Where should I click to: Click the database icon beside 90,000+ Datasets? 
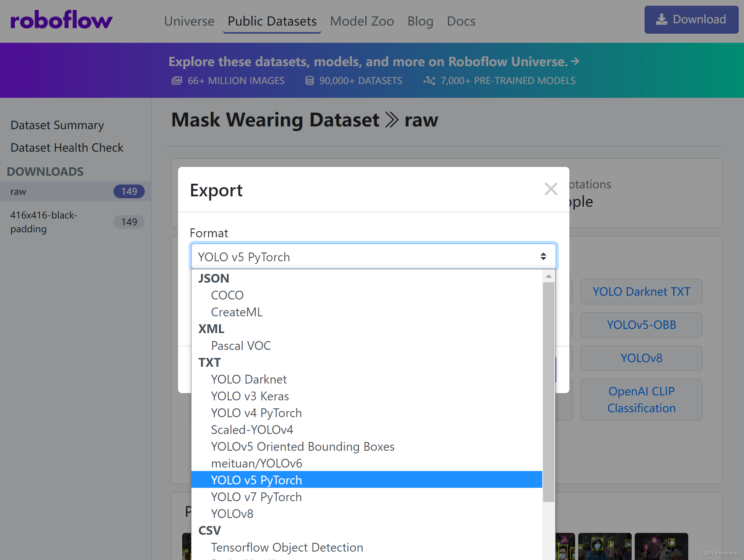coord(310,81)
